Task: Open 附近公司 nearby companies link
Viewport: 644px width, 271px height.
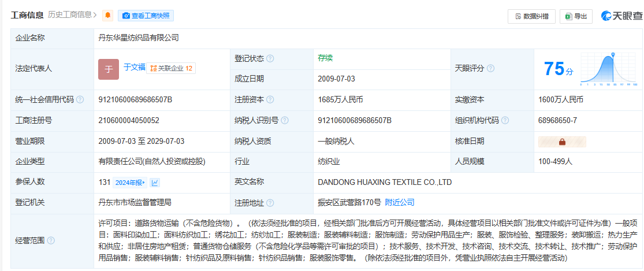Action: [399, 202]
